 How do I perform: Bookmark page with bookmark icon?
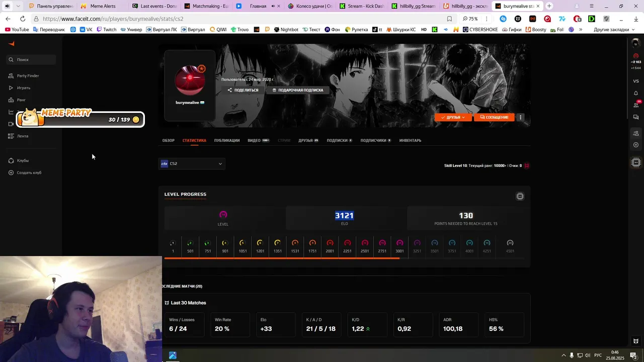[449, 19]
